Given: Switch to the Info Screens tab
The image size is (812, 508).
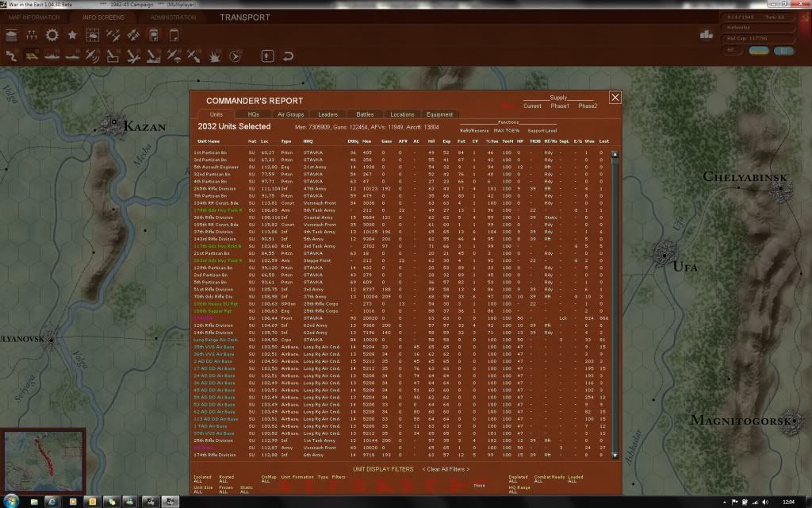Looking at the screenshot, I should [x=104, y=17].
